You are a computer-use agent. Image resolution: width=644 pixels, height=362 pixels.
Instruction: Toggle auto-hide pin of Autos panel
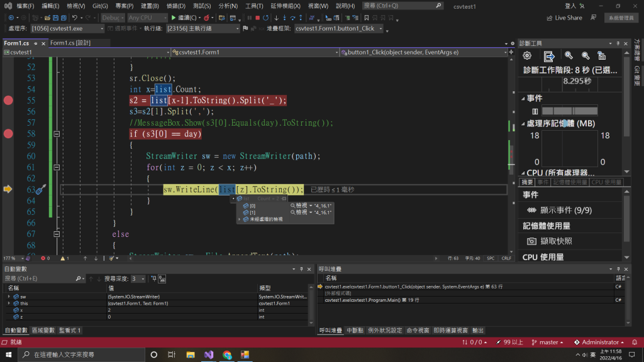coord(301,269)
